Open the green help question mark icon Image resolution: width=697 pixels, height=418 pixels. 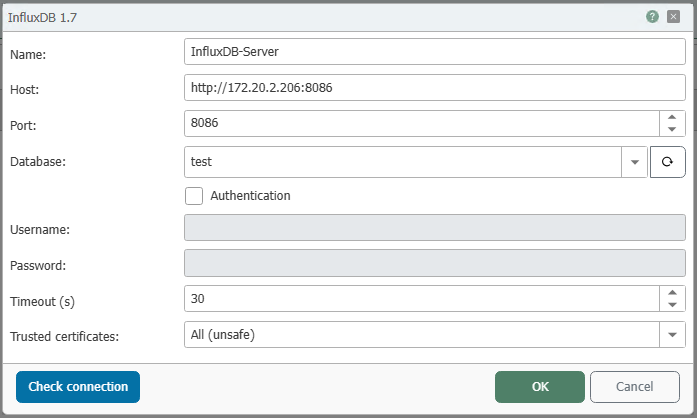[652, 17]
